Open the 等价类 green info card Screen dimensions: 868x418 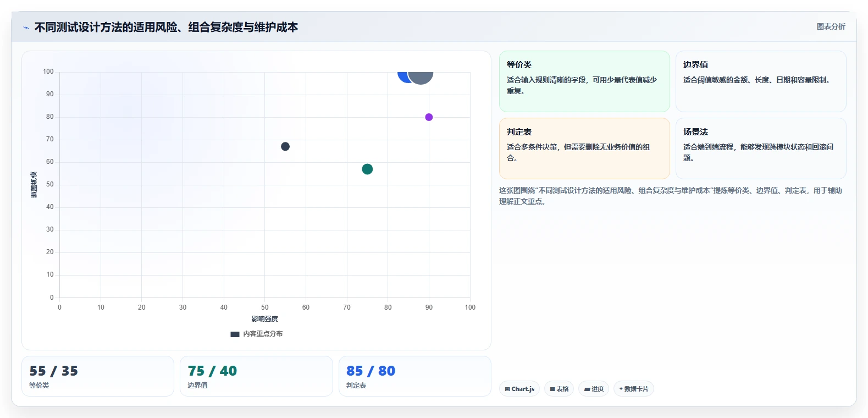pyautogui.click(x=584, y=81)
